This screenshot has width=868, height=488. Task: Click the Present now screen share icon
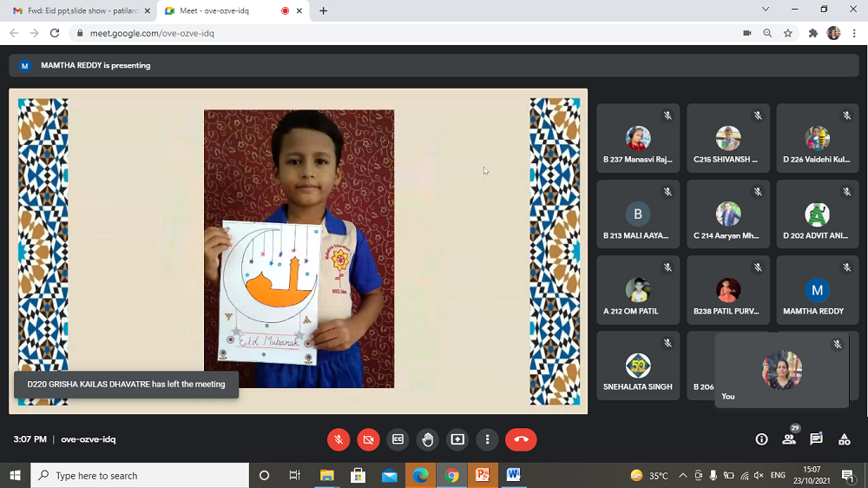[x=457, y=439]
